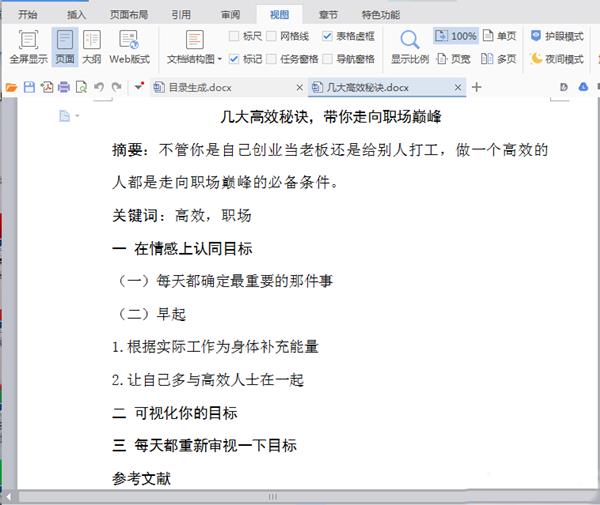Toggle the 导航窗格 navigation pane checkbox
600x505 pixels.
coord(327,59)
